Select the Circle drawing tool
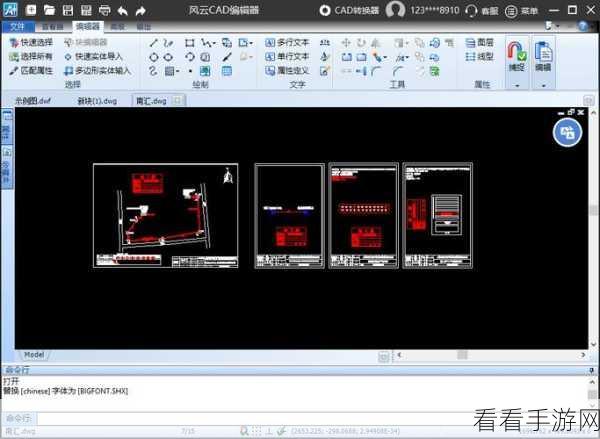Screen dimensions: 600x439 tap(153, 57)
